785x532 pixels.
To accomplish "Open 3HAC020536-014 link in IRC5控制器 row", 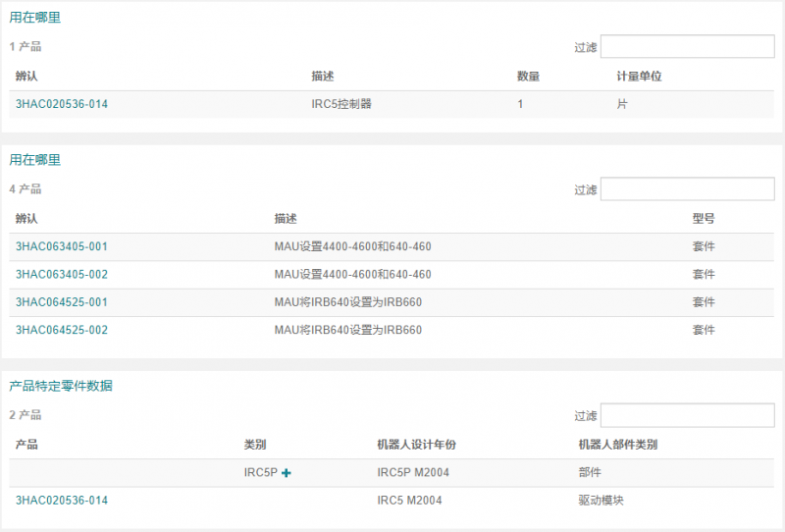I will click(62, 104).
